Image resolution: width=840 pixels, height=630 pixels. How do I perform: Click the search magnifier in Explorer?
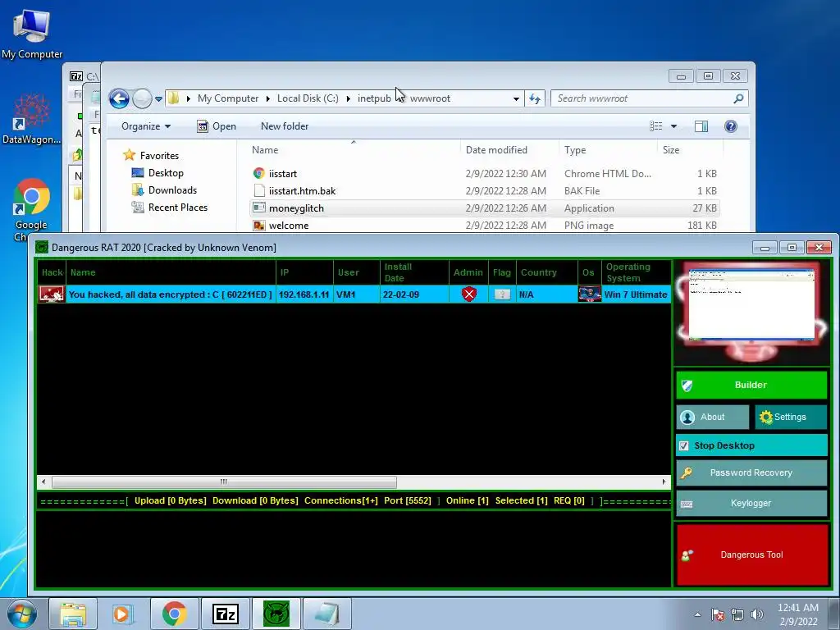point(738,98)
